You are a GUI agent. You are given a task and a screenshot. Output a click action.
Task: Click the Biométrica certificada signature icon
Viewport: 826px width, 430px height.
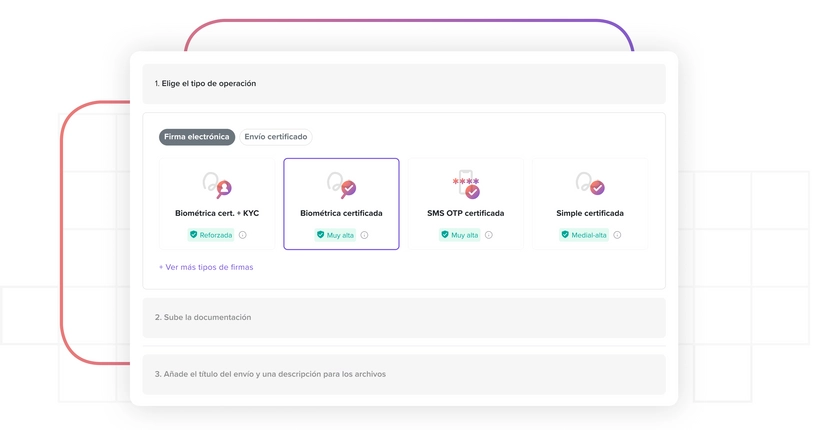point(341,185)
